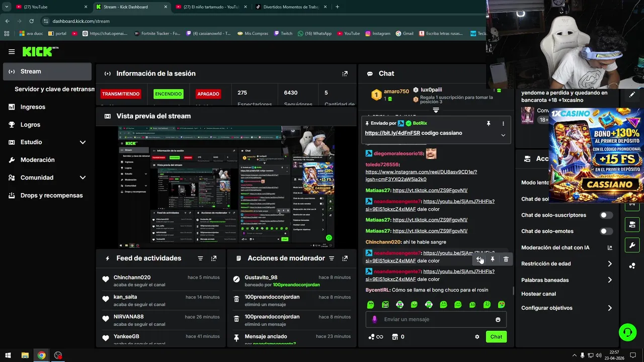
Task: Toggle Chat de solo-suscriptores switch
Action: (606, 215)
